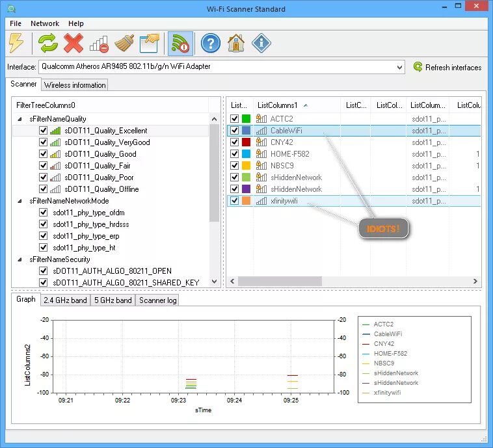The width and height of the screenshot is (493, 448).
Task: Click the Fair quality signal bars icon
Action: tap(55, 165)
